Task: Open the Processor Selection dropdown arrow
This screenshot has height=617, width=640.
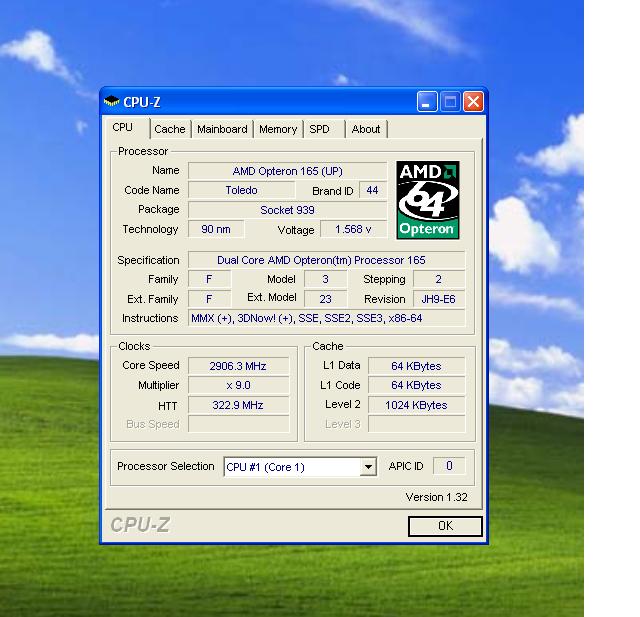Action: (368, 467)
